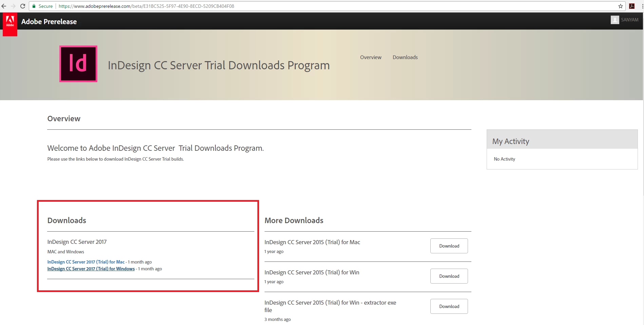Download InDesign CC Server 2015 (Trial) for Win
The height and width of the screenshot is (325, 644).
click(449, 276)
